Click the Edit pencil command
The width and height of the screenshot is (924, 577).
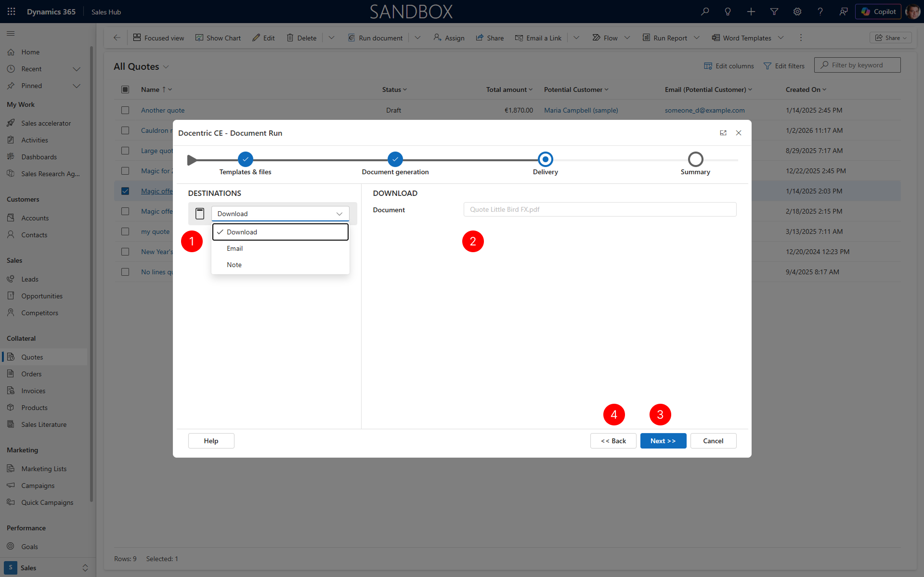(x=263, y=38)
